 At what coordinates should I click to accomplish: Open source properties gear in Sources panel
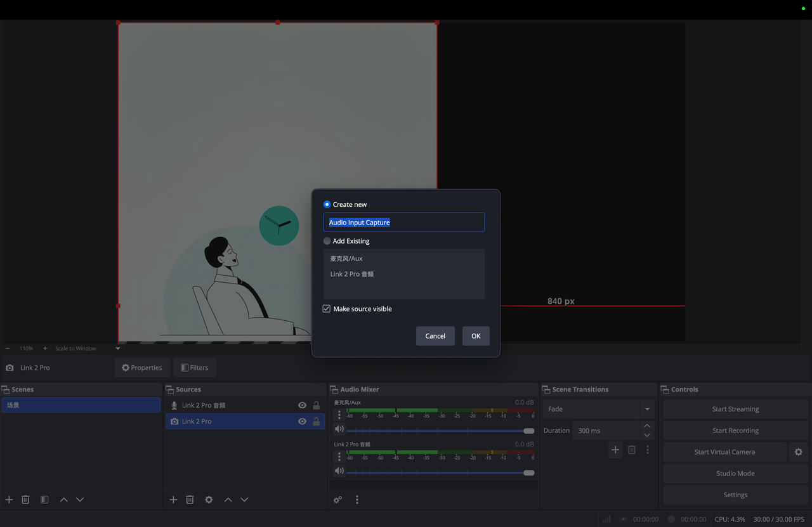click(209, 500)
